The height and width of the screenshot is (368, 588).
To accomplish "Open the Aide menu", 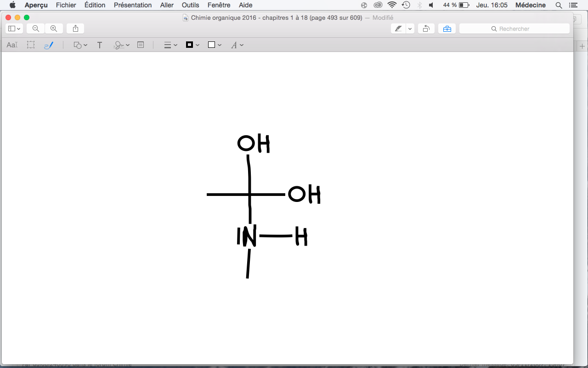I will coord(246,5).
